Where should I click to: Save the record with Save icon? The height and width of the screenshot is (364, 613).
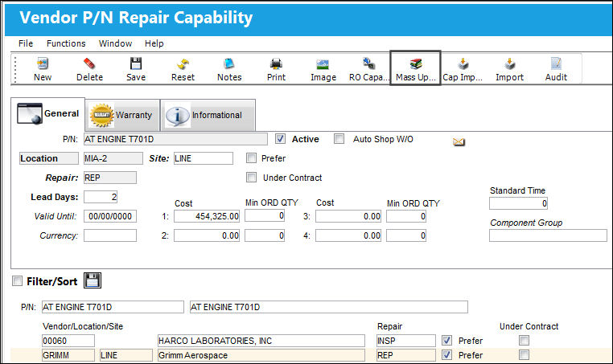(136, 63)
